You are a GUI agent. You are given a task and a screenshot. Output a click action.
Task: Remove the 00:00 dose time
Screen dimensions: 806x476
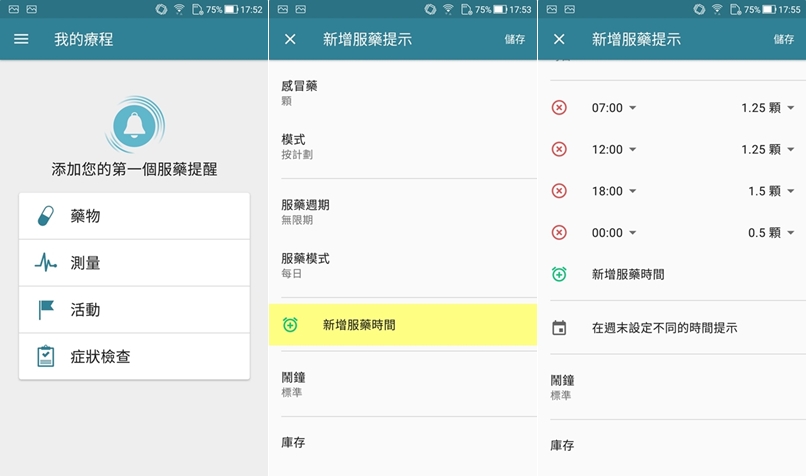(x=559, y=232)
